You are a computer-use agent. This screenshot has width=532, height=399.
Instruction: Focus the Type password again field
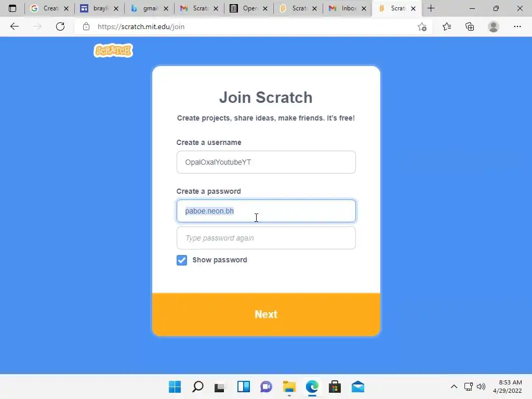(x=266, y=238)
